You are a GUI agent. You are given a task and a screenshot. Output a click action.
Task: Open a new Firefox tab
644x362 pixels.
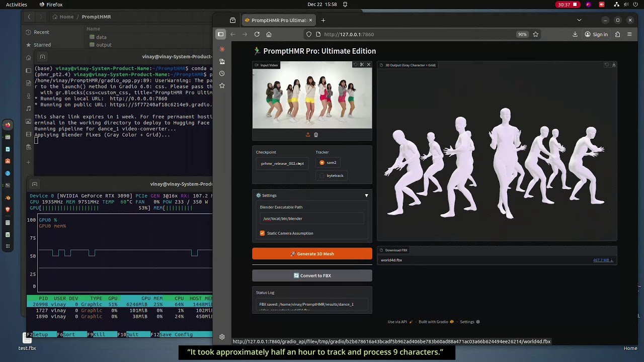tap(323, 20)
